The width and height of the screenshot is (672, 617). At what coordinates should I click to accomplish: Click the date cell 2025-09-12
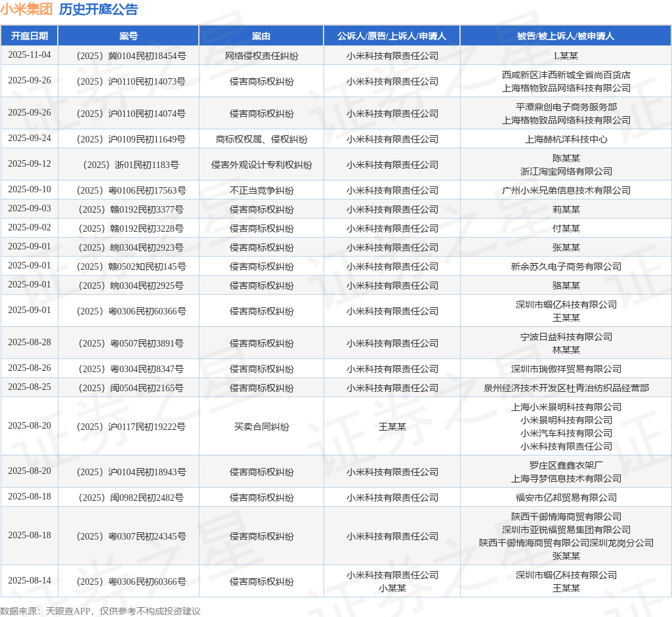29,164
